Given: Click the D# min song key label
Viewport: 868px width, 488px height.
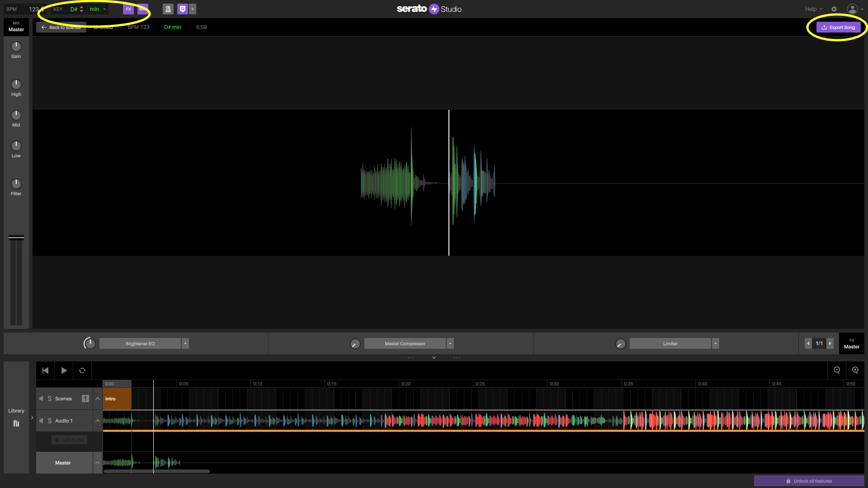Looking at the screenshot, I should pyautogui.click(x=173, y=27).
